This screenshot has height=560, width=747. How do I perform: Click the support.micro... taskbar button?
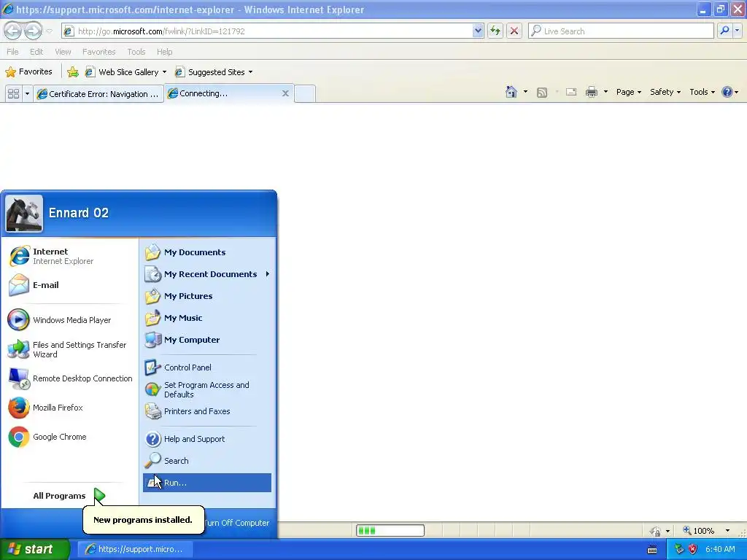(135, 550)
